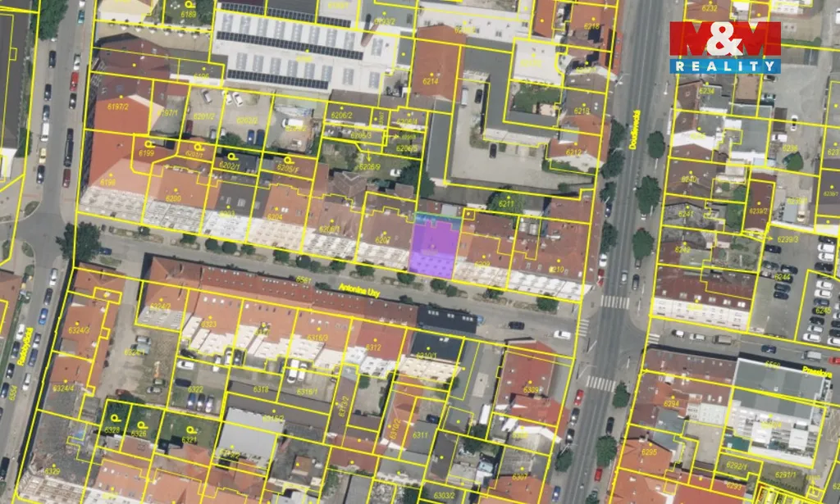Click the Antonína Uhra street label
Image resolution: width=840 pixels, height=504 pixels.
[x=363, y=290]
